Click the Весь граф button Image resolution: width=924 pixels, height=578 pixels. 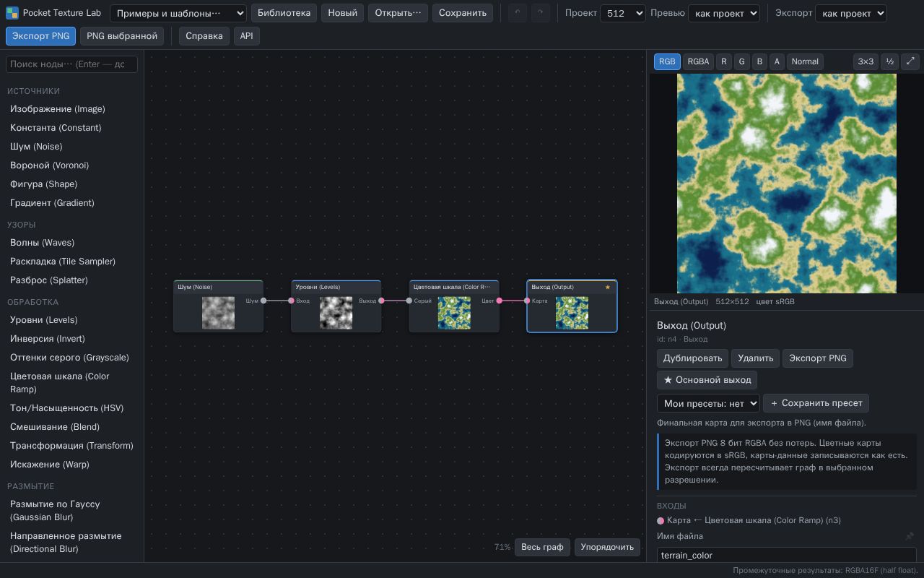[x=542, y=547]
